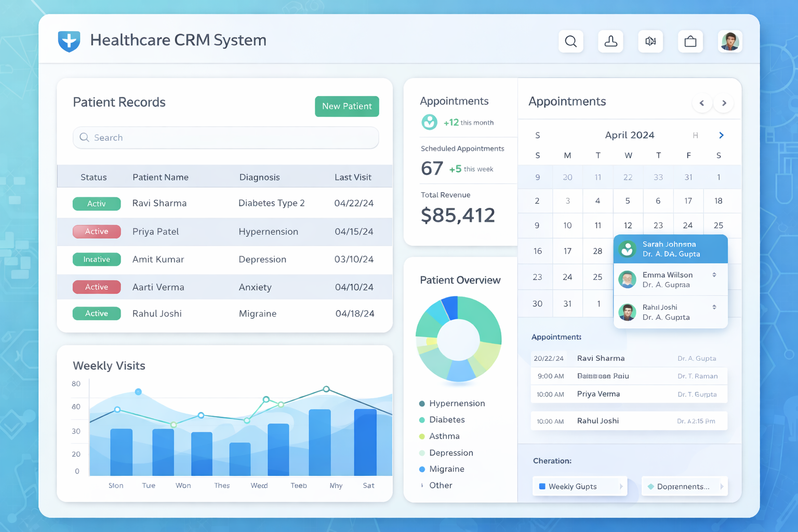Click the user icon in the top bar
798x532 pixels.
610,42
